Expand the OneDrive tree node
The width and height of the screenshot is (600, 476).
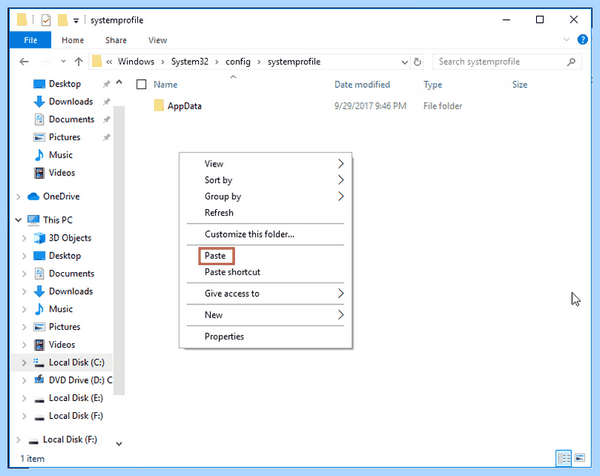coord(18,197)
